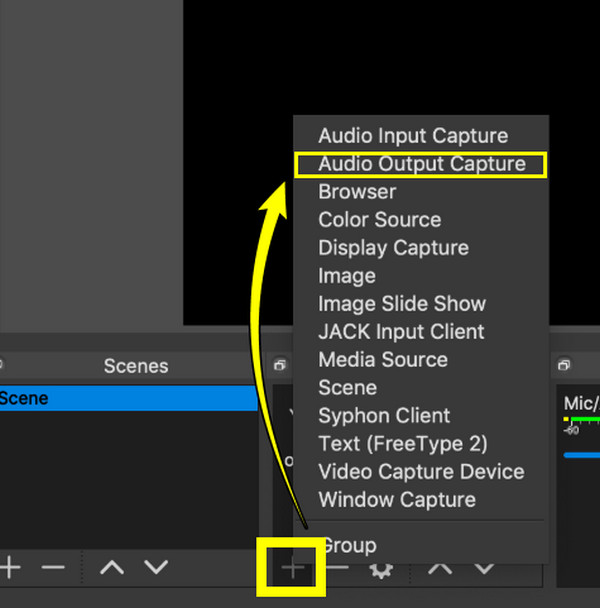Image resolution: width=600 pixels, height=608 pixels.
Task: Open source properties gear icon
Action: (380, 570)
